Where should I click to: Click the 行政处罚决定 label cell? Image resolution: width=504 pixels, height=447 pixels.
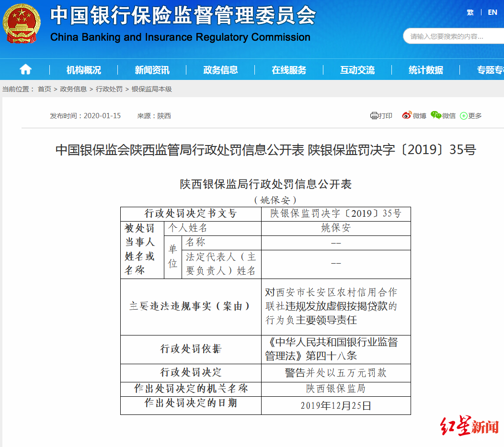191,373
